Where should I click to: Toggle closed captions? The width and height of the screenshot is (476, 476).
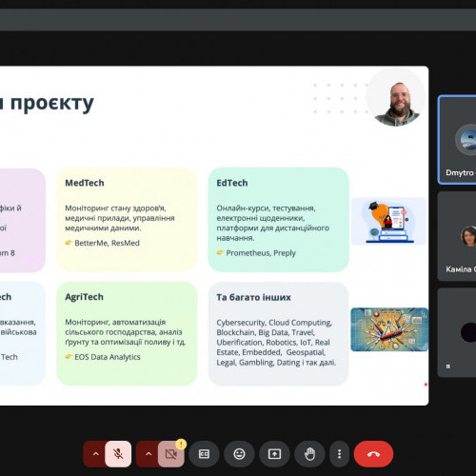[x=204, y=454]
